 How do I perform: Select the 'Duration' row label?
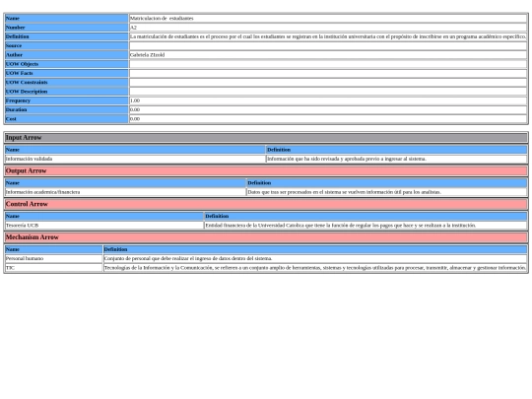(67, 110)
